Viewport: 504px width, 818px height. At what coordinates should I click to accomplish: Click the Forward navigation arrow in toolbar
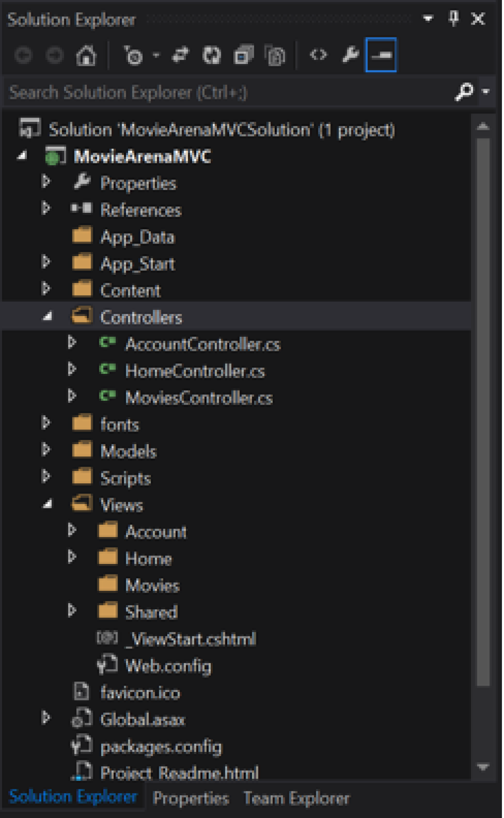(x=54, y=55)
